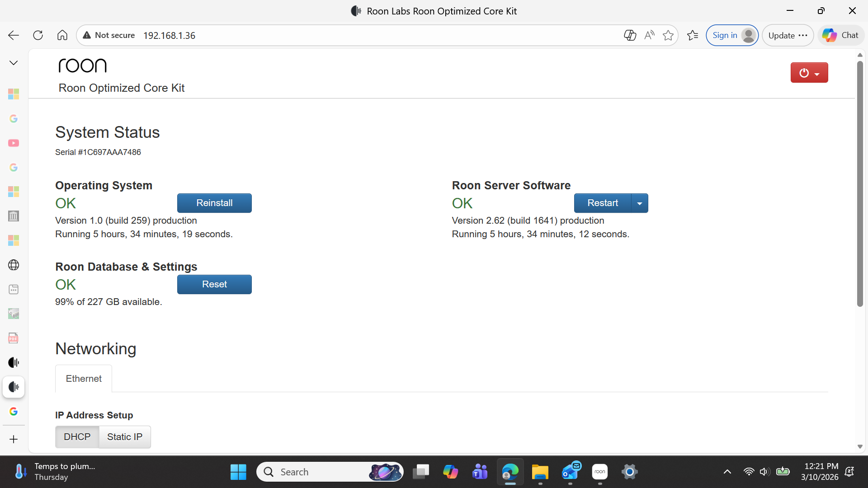868x488 pixels.
Task: Select DHCP address mode
Action: [x=77, y=437]
